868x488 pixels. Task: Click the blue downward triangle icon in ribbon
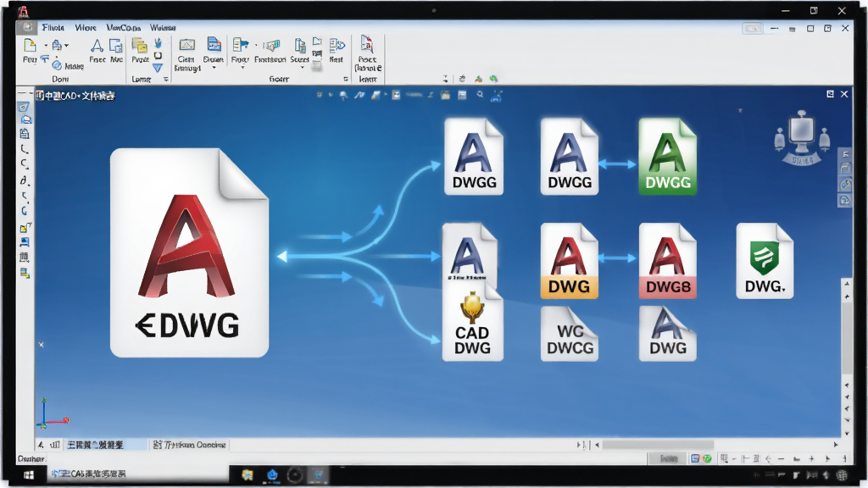coord(158,68)
